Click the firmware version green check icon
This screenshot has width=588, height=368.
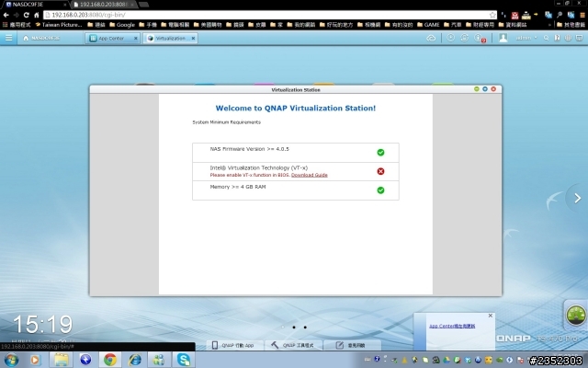tap(380, 153)
